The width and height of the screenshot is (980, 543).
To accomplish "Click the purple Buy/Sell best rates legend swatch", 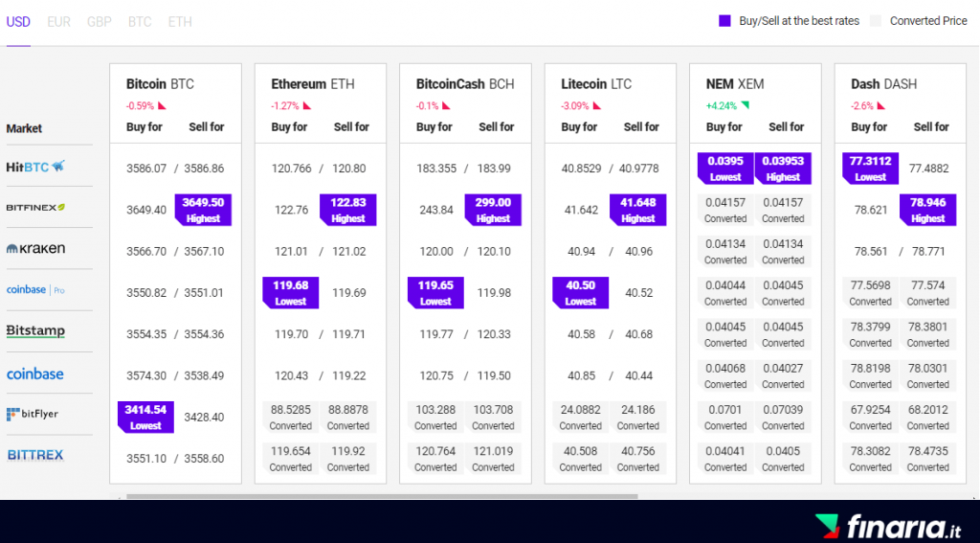I will point(725,21).
